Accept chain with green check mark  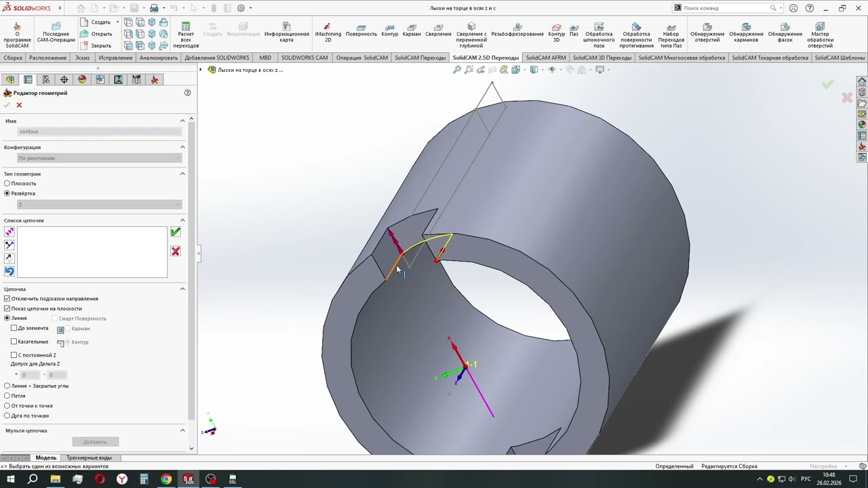pyautogui.click(x=176, y=232)
